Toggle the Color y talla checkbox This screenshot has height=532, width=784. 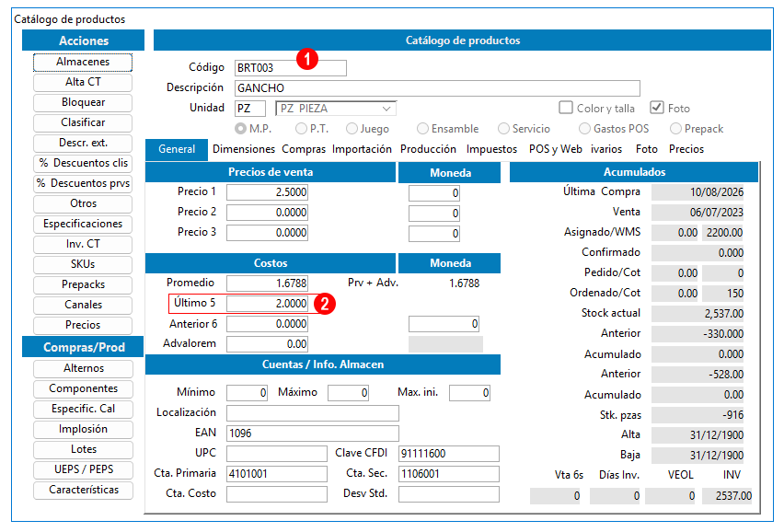566,108
